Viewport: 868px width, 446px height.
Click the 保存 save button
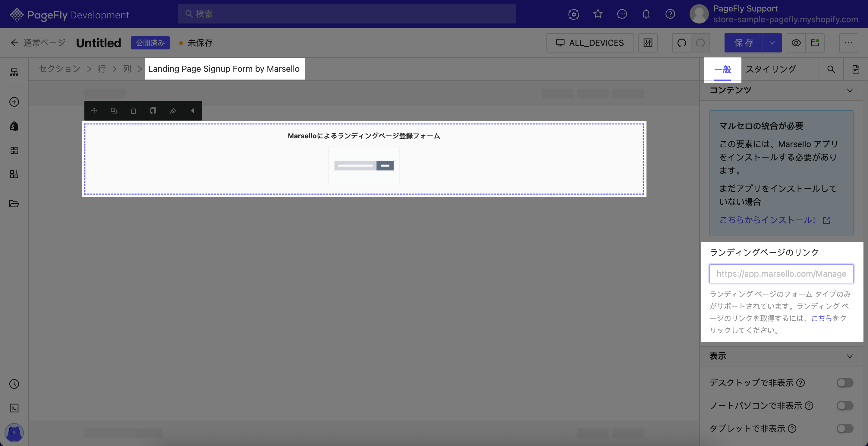click(x=744, y=43)
